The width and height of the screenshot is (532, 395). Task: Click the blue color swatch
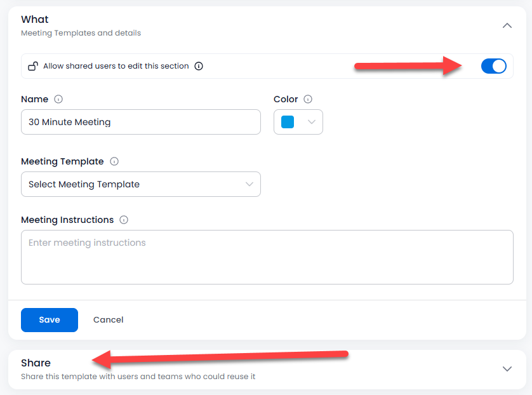click(x=288, y=123)
